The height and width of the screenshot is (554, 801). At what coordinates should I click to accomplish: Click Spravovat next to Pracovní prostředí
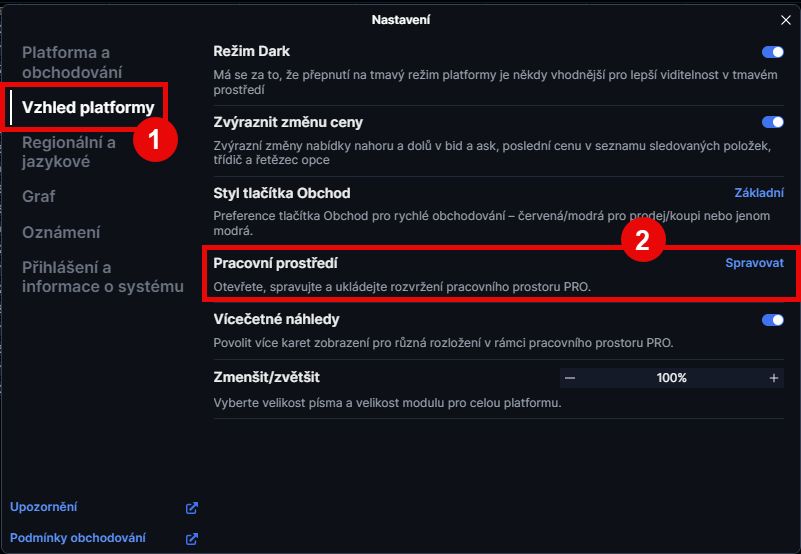point(754,263)
